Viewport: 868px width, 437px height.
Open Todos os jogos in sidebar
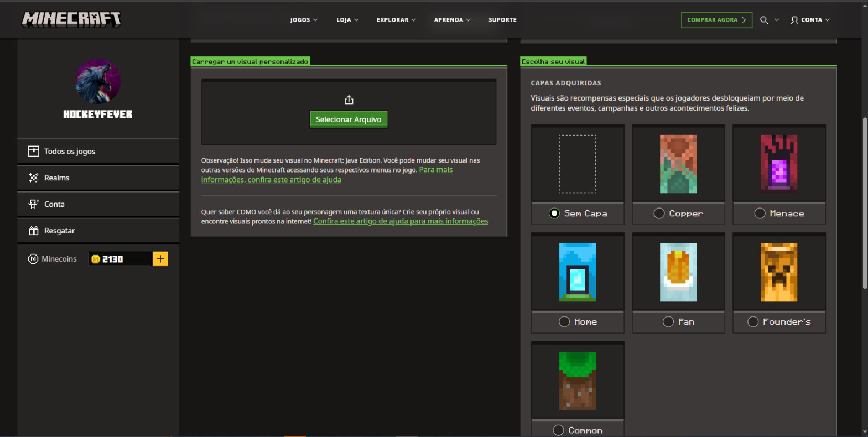98,151
